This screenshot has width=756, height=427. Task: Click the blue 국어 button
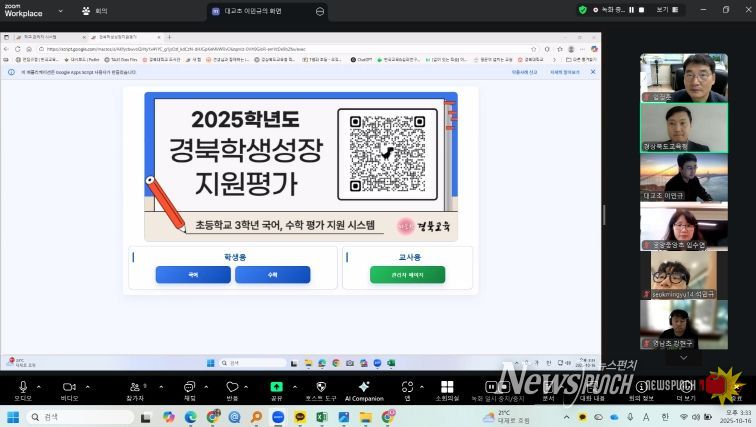[x=193, y=274]
